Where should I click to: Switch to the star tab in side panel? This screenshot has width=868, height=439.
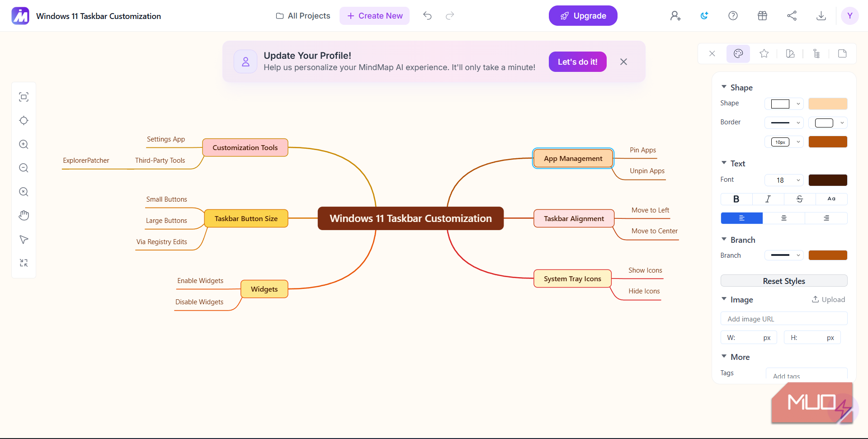(x=764, y=54)
